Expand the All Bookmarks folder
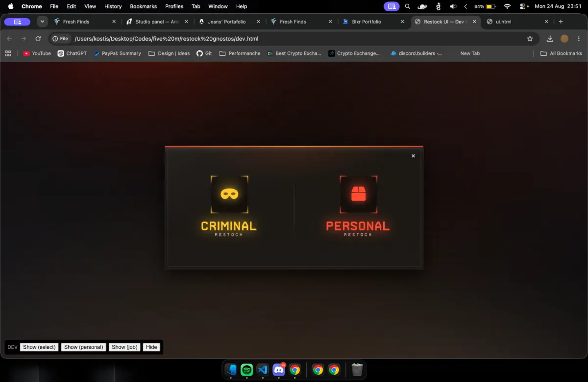The width and height of the screenshot is (588, 382). coord(561,53)
